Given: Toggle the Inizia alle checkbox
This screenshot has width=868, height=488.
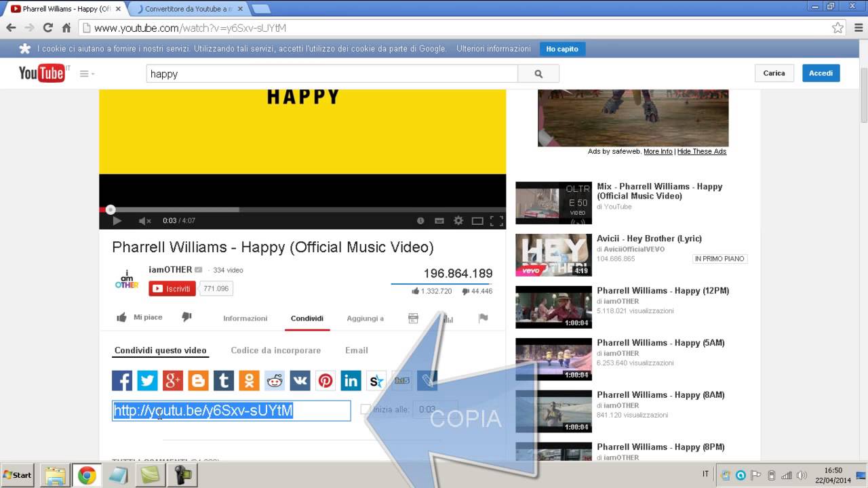Looking at the screenshot, I should (366, 409).
